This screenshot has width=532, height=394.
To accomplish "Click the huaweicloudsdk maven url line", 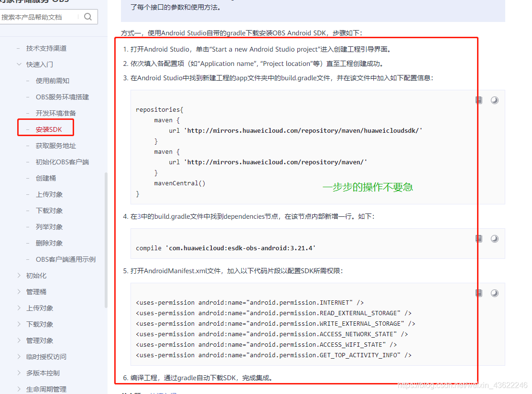I will pyautogui.click(x=295, y=130).
